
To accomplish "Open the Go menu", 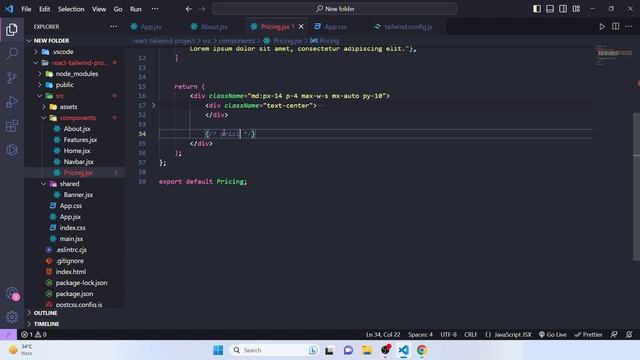I will (118, 9).
